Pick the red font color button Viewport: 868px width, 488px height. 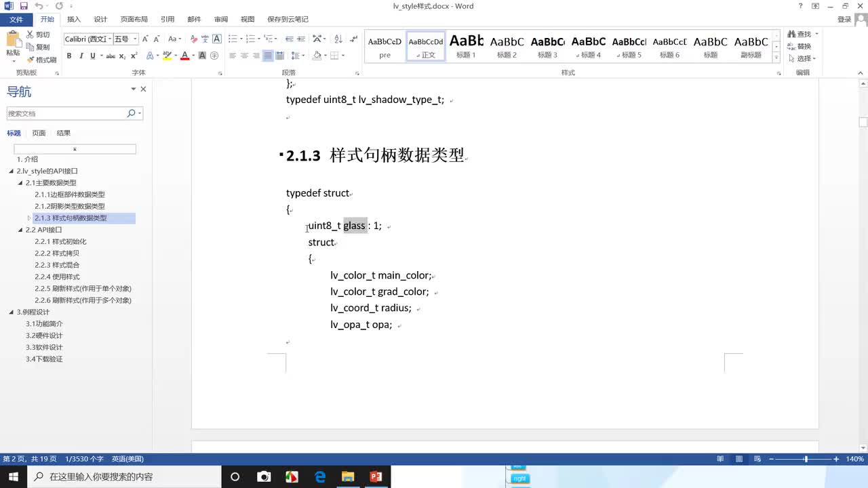(x=184, y=56)
